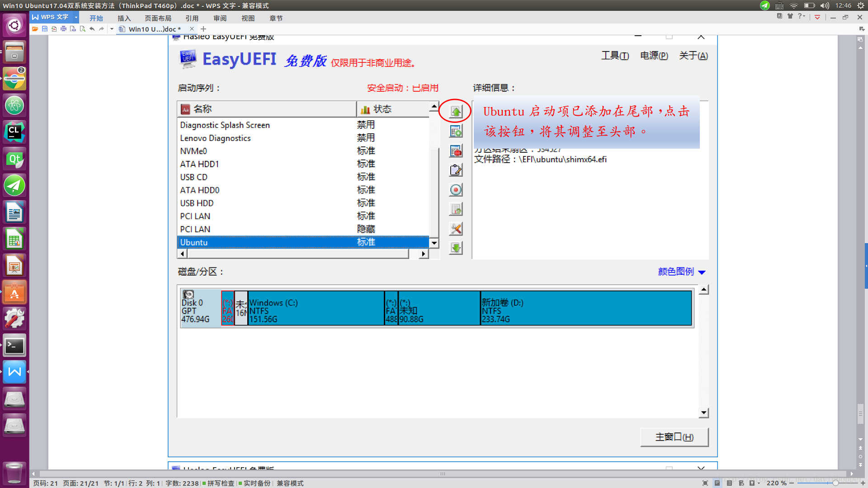
Task: Click the move-up green arrow button in EasyUEFI image
Action: pos(456,111)
